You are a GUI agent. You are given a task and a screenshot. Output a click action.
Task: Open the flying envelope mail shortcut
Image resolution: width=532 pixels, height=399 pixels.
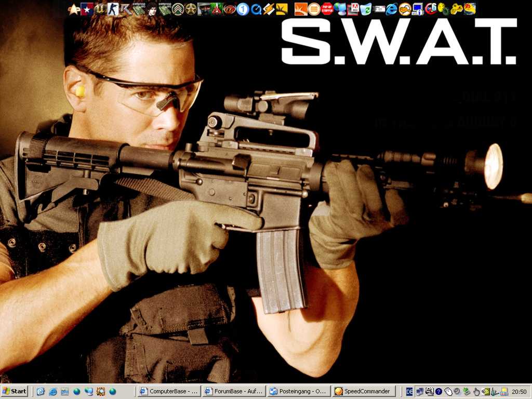[379, 9]
